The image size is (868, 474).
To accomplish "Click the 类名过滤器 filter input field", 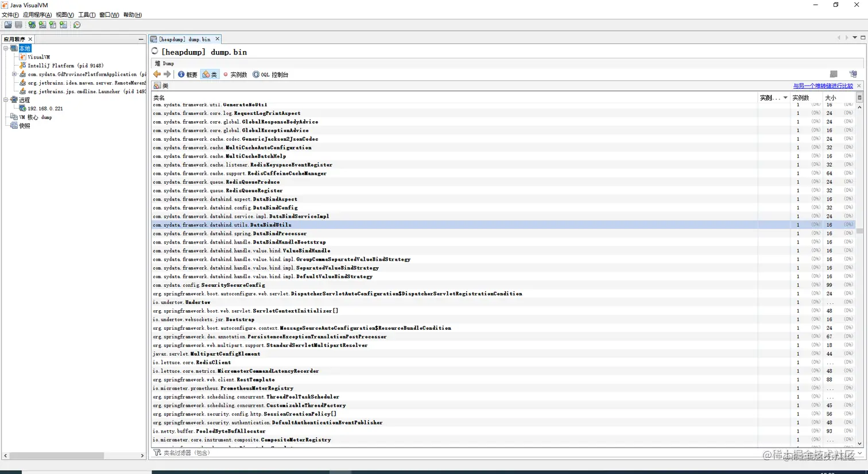I will pyautogui.click(x=508, y=453).
